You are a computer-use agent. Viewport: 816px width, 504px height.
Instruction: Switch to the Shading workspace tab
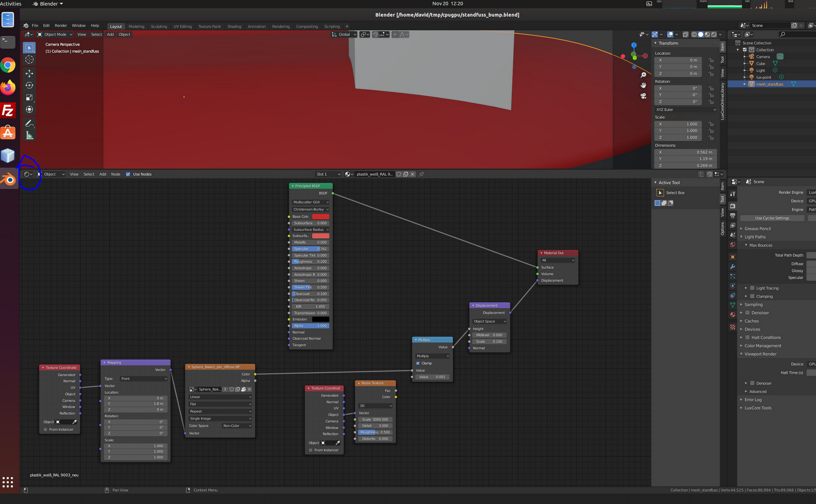tap(234, 27)
